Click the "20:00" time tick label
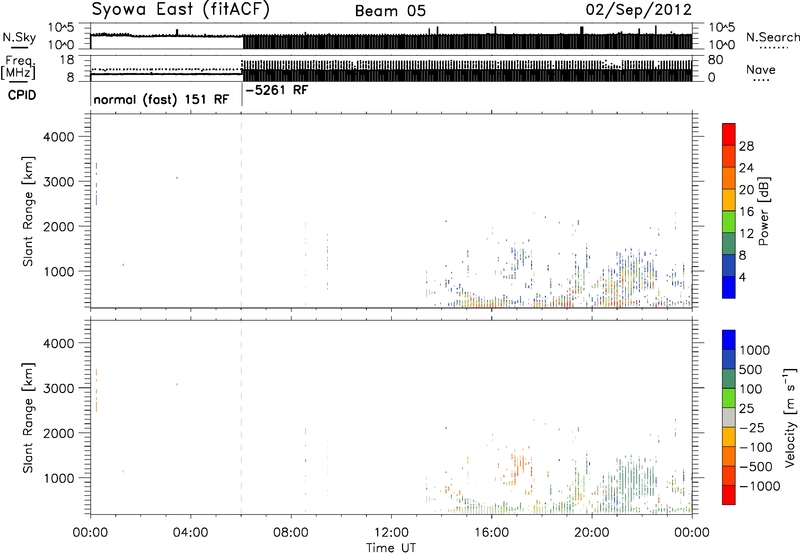 592,533
